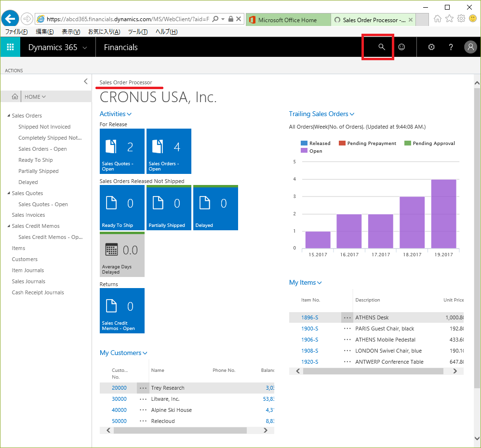Open the Sales Credit Memos - Open tile

[122, 311]
